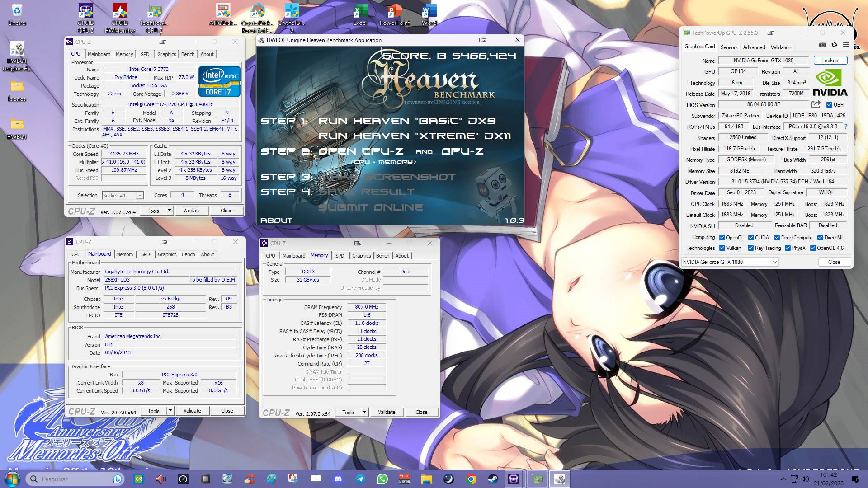Click the Pesquisar taskbar search box
The image size is (868, 488).
(75, 479)
